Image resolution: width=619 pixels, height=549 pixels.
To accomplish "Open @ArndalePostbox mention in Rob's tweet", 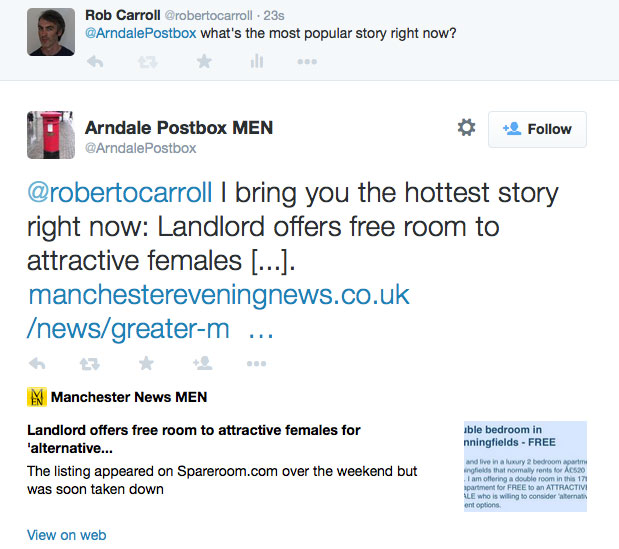I will 141,33.
